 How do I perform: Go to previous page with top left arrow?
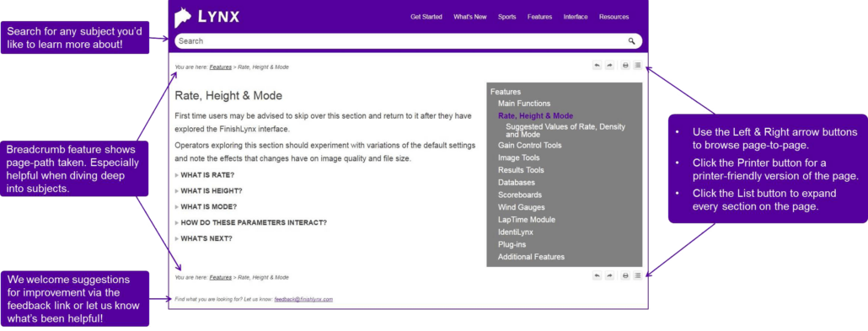597,66
